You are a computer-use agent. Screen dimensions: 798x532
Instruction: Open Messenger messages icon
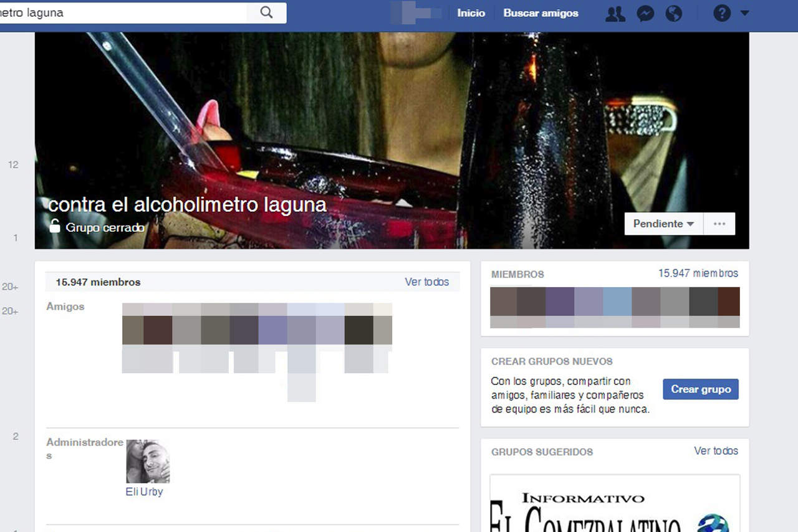click(x=645, y=13)
